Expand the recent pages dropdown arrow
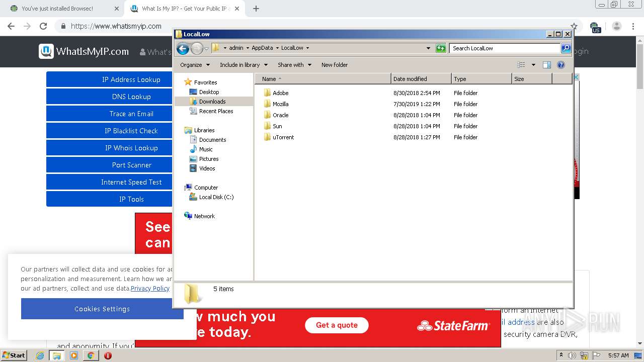Image resolution: width=644 pixels, height=362 pixels. [x=206, y=49]
